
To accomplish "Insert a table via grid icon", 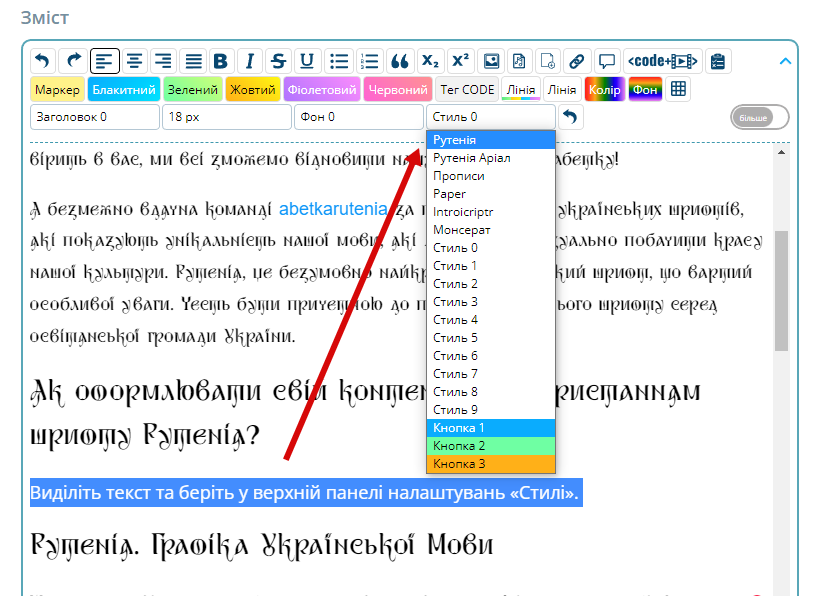I will click(x=678, y=89).
